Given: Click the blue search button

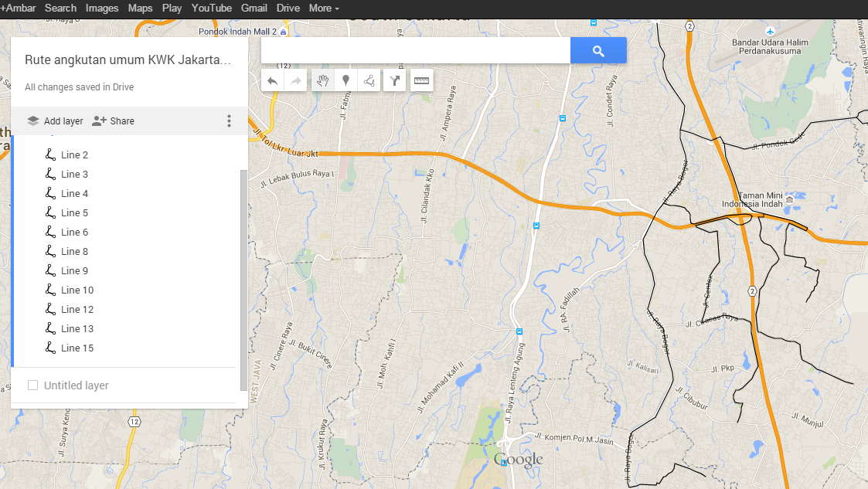Looking at the screenshot, I should pos(598,51).
